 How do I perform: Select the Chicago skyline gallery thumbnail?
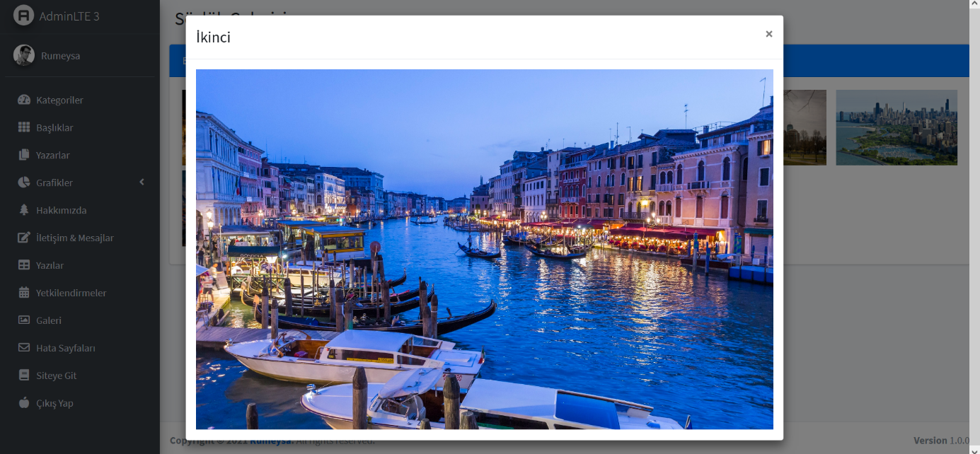(x=897, y=128)
